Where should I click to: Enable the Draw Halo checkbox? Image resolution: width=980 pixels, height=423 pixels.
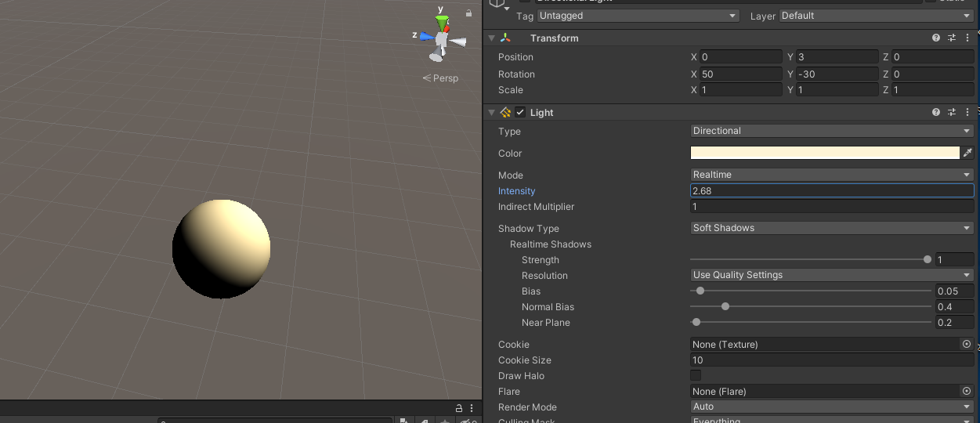696,376
